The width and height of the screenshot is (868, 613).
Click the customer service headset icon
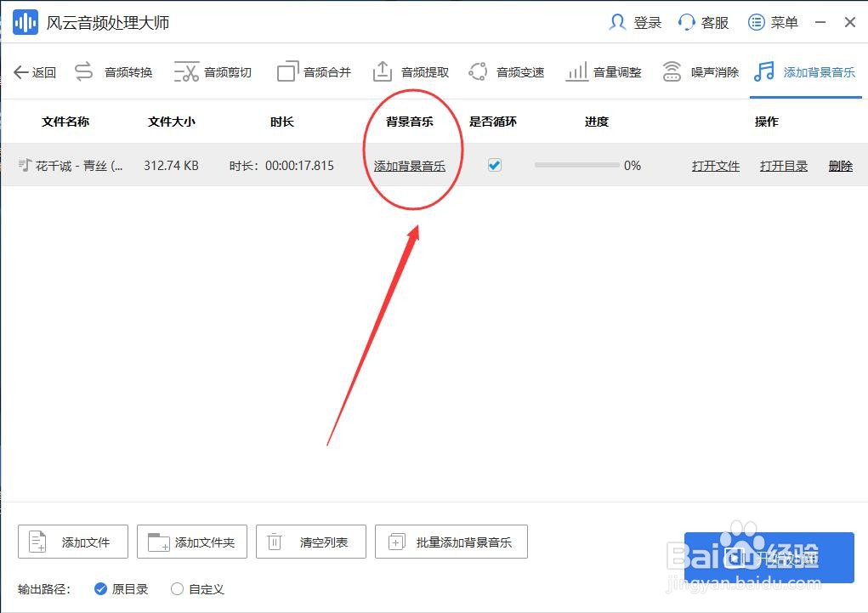coord(686,23)
